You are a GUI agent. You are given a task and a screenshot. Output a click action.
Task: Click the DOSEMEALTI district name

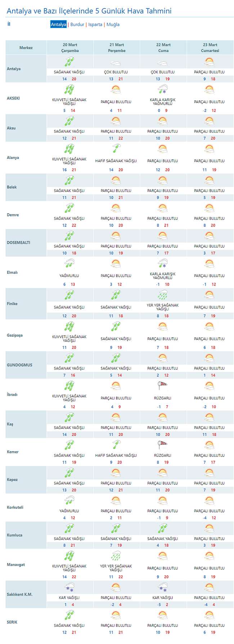coord(18,243)
